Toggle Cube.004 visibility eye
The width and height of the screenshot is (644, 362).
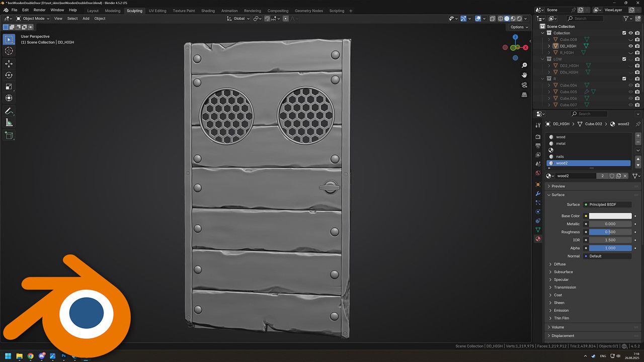pyautogui.click(x=631, y=85)
